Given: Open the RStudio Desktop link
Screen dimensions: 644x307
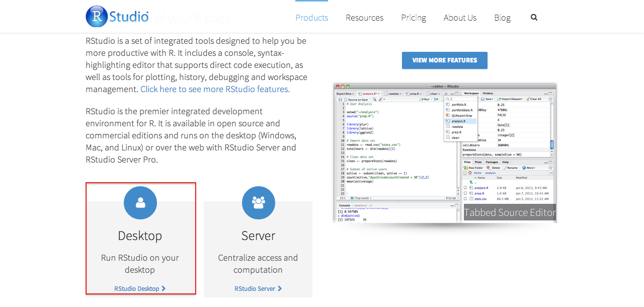Looking at the screenshot, I should point(137,288).
